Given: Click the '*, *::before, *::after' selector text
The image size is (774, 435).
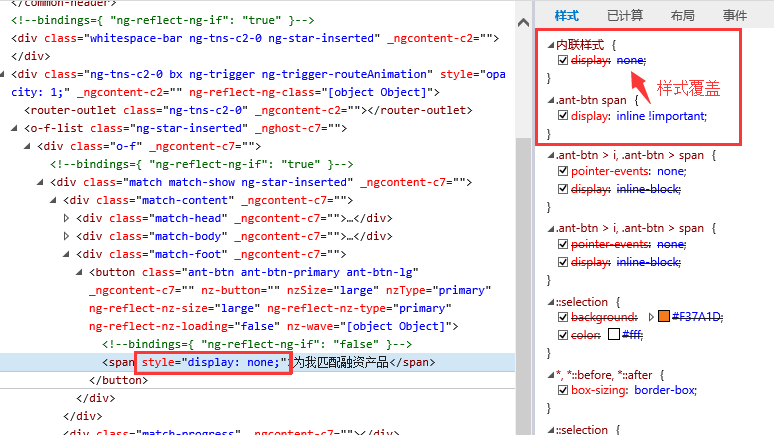Looking at the screenshot, I should [x=604, y=375].
